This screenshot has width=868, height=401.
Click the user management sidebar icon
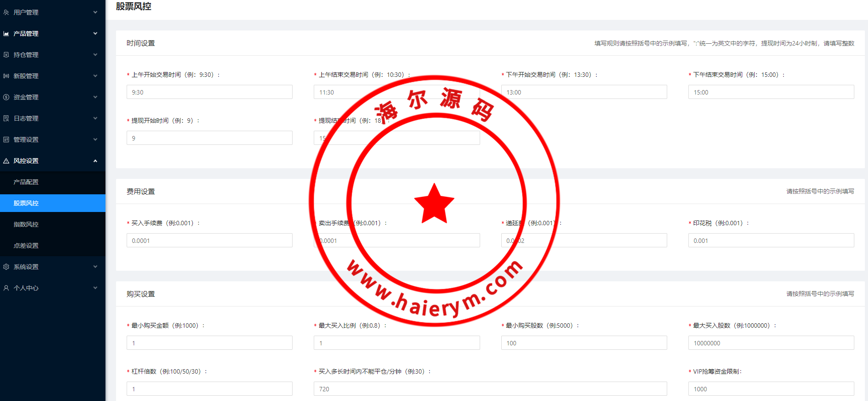6,12
